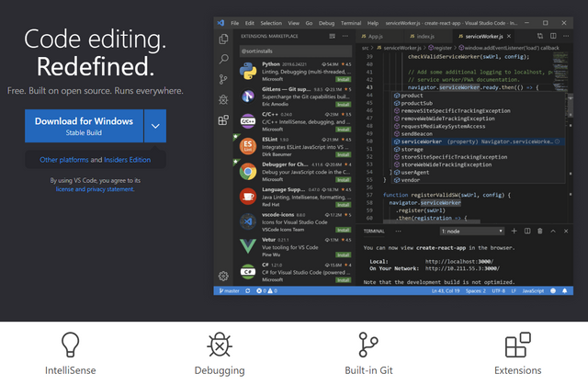Click the Built-in Git branch icon

[x=368, y=345]
